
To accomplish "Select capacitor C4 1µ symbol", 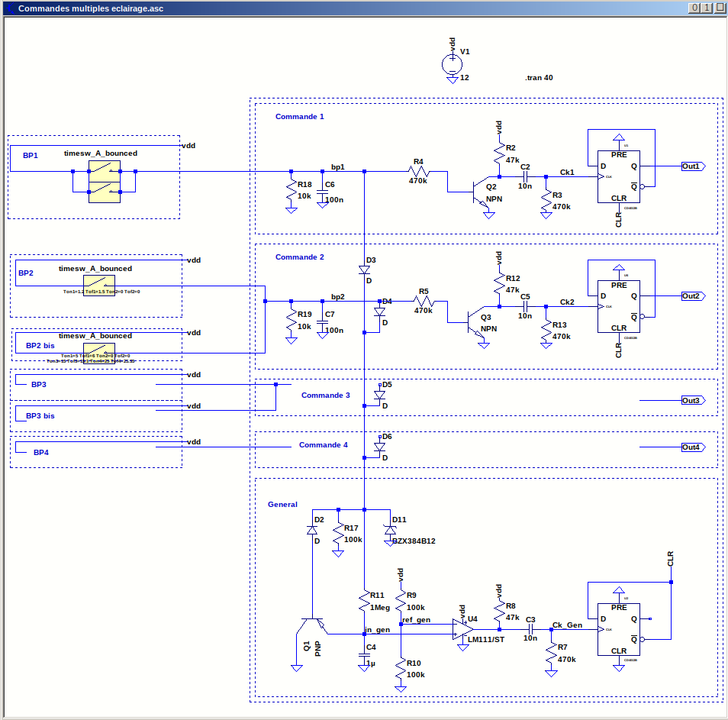I will coord(365,655).
